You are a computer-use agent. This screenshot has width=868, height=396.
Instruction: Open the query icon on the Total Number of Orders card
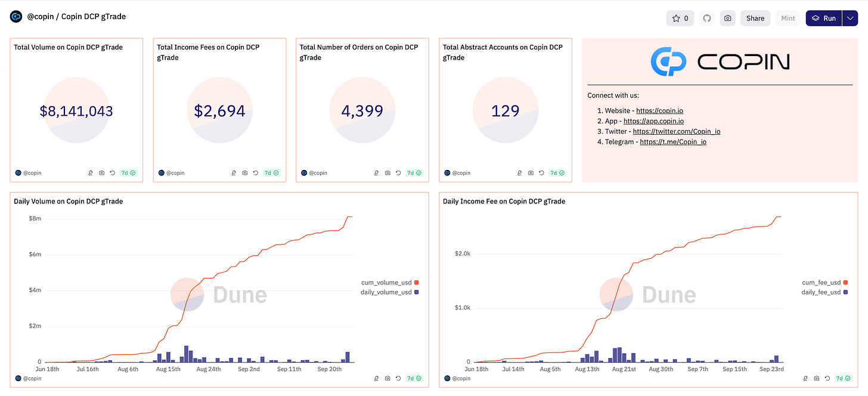(x=377, y=173)
